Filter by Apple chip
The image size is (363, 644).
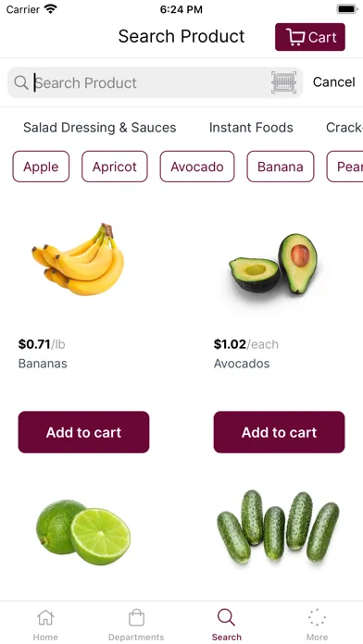41,167
